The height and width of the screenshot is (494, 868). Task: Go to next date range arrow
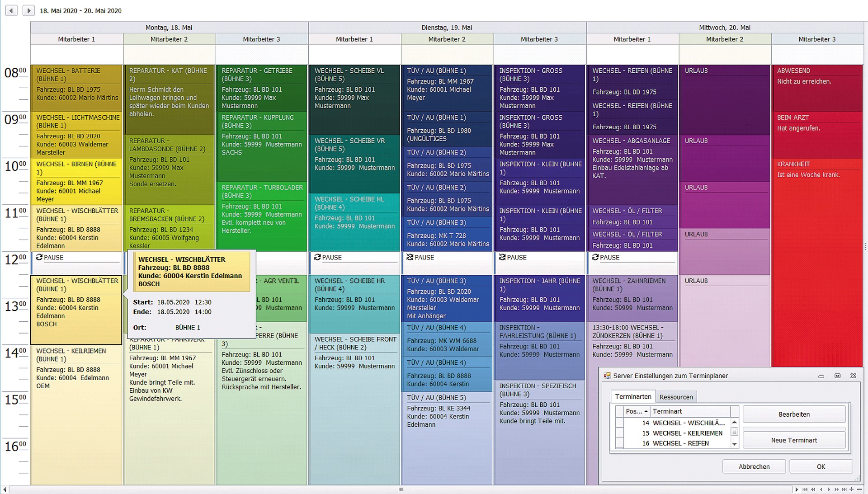point(28,10)
